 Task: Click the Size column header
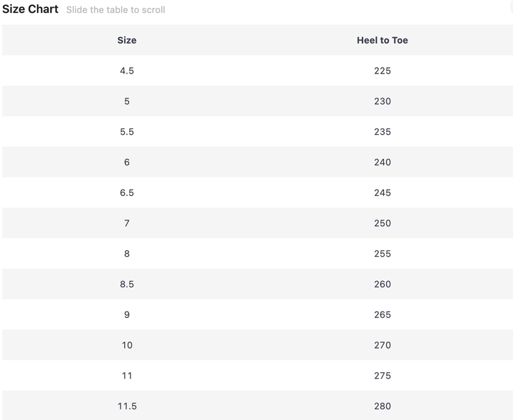[127, 40]
